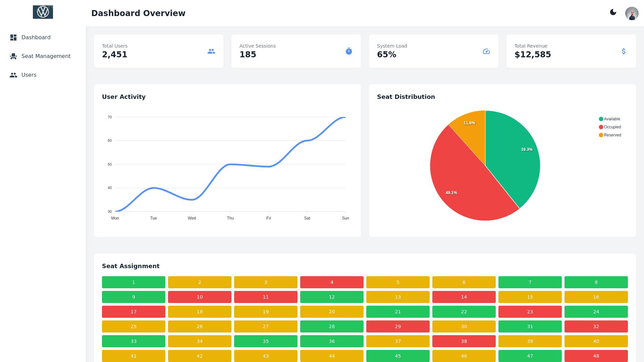This screenshot has height=362, width=644.
Task: Click the seat icon beside Seat Management
Action: tap(13, 56)
